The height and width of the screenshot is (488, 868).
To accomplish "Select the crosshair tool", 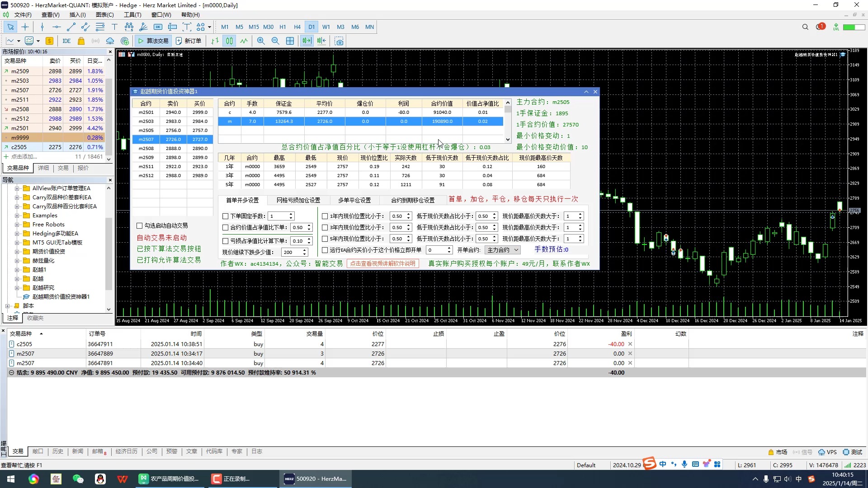I will [25, 27].
